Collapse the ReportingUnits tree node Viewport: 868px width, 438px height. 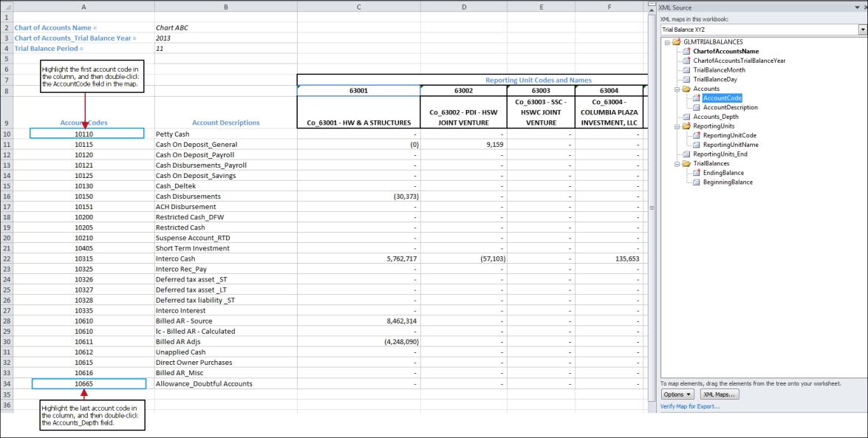pos(677,126)
